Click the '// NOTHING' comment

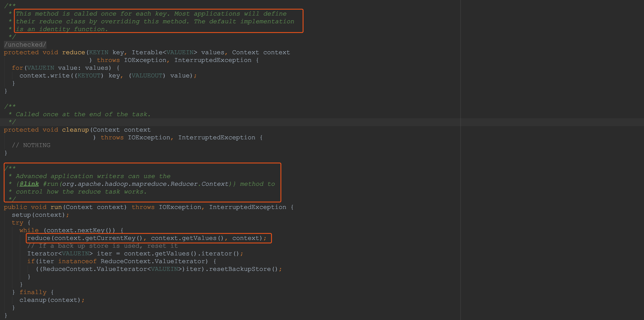[x=31, y=145]
